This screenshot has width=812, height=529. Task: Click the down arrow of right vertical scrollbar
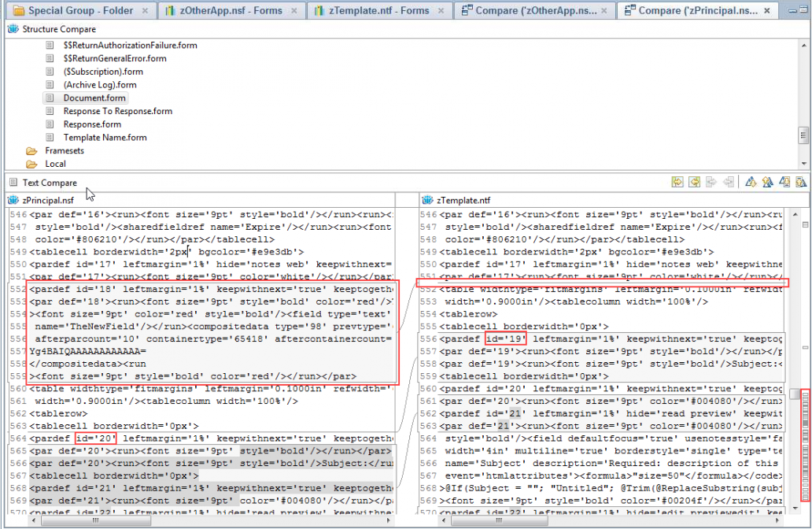tap(795, 509)
